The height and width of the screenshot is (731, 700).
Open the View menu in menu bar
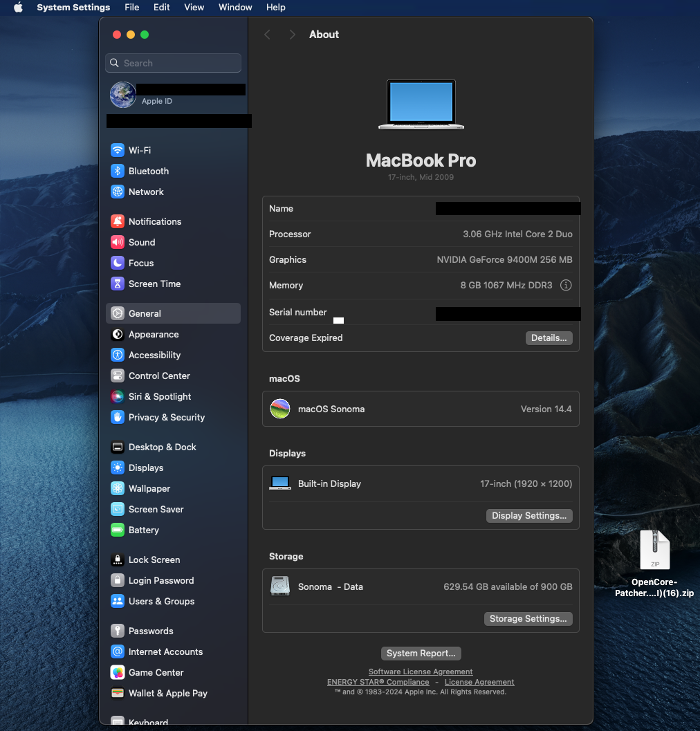[194, 8]
